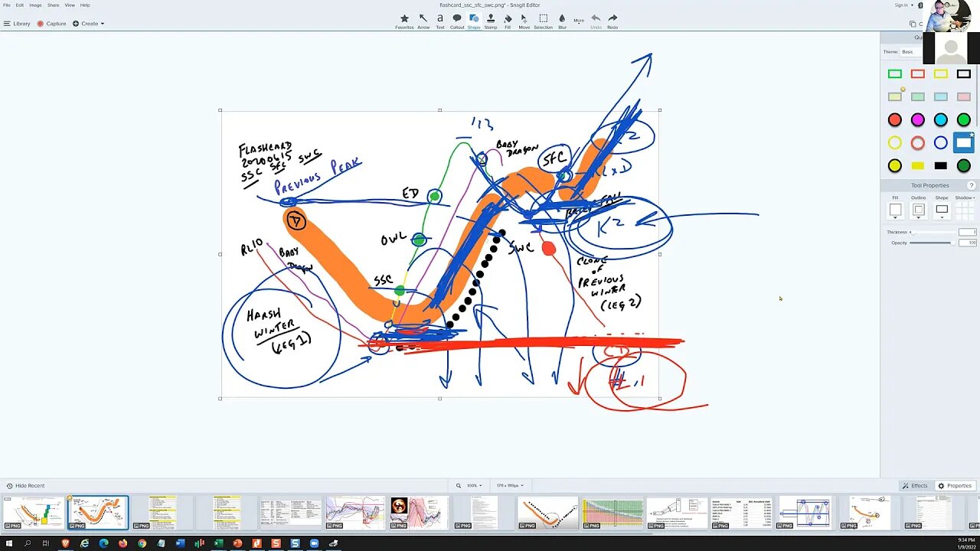
Task: Open the More tools dropdown
Action: click(x=579, y=21)
